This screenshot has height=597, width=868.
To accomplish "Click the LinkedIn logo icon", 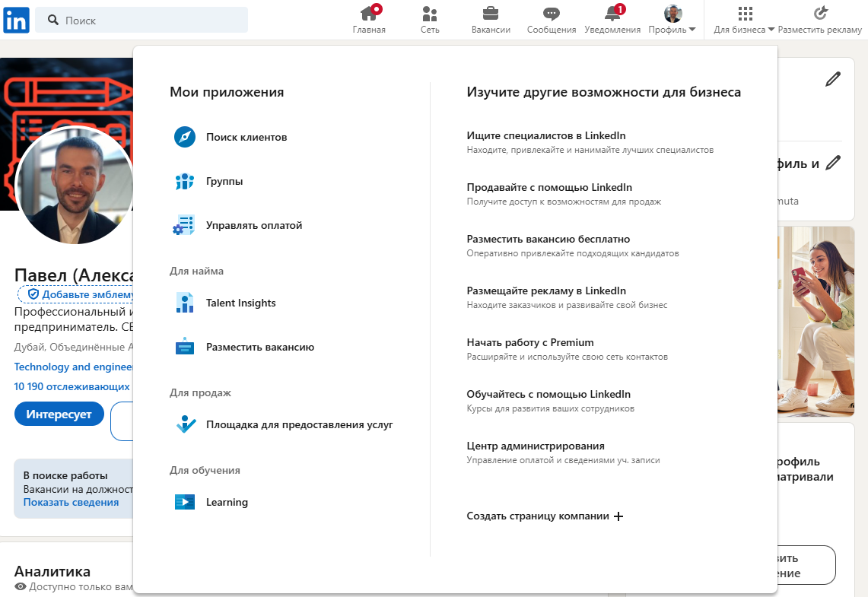I will pyautogui.click(x=16, y=21).
